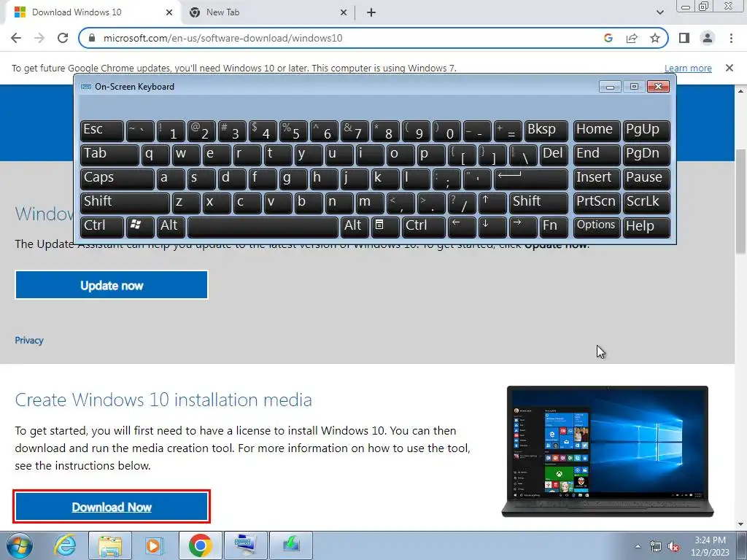Toggle right Alt key on On-Screen Keyboard
This screenshot has height=560, width=747.
[355, 227]
